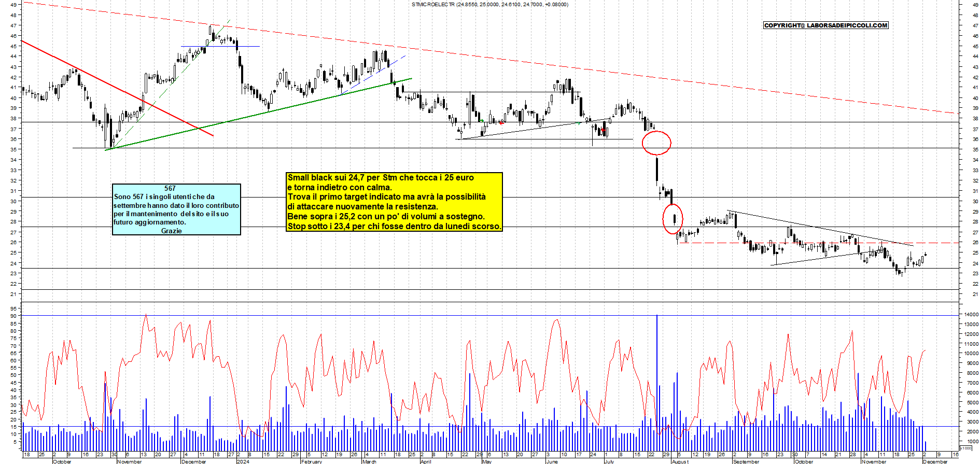Screen dimensions: 980x464
Task: Click the note line 'Stop sotto i 23,4'
Action: coord(394,227)
